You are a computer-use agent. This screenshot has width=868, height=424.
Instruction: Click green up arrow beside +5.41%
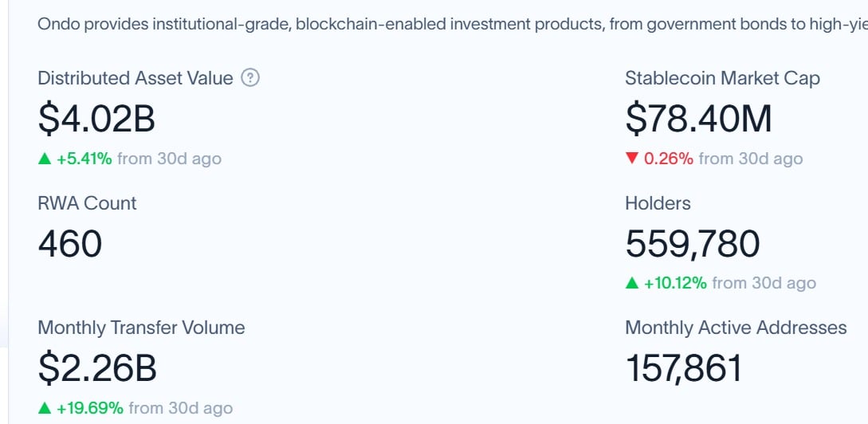point(45,159)
